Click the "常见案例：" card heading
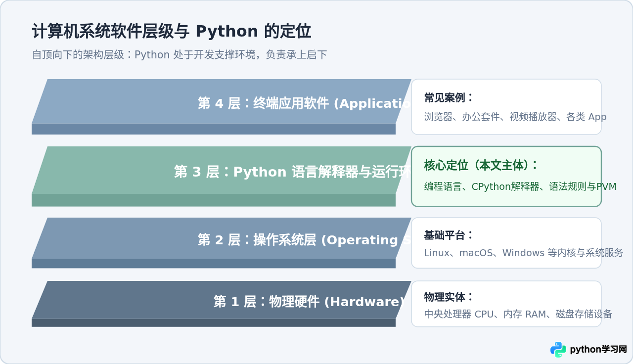The height and width of the screenshot is (364, 633). click(449, 98)
